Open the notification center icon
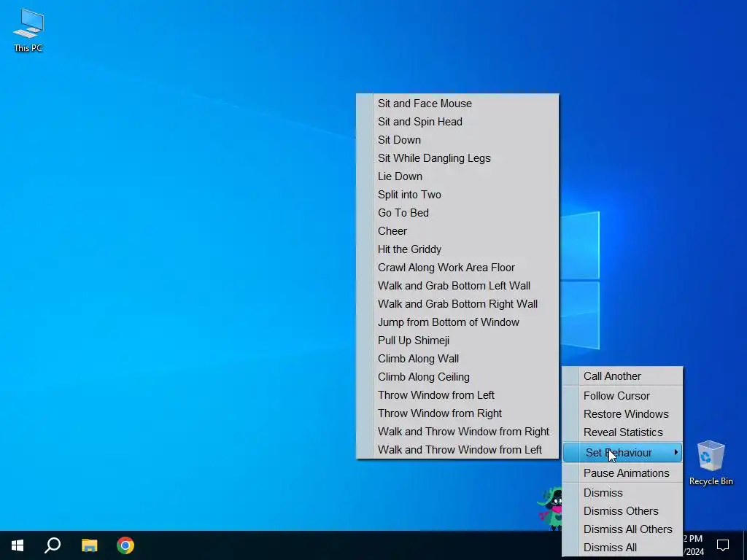 [723, 545]
